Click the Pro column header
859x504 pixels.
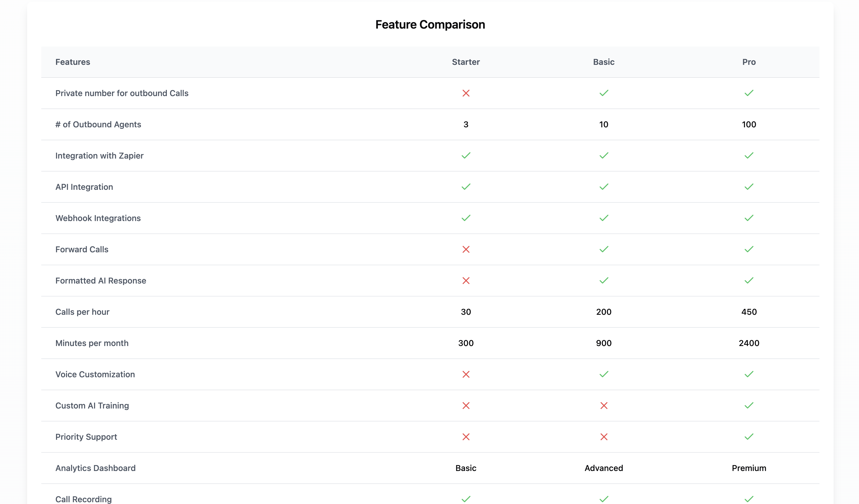pos(748,62)
